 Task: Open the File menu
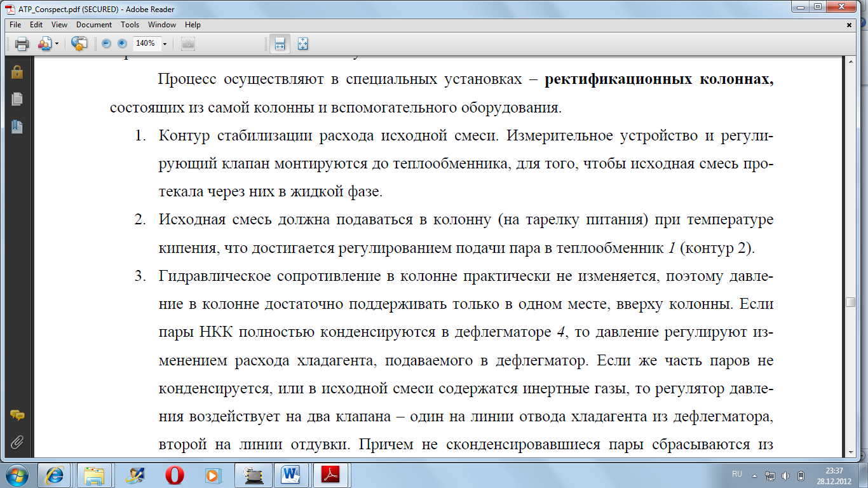[x=16, y=25]
